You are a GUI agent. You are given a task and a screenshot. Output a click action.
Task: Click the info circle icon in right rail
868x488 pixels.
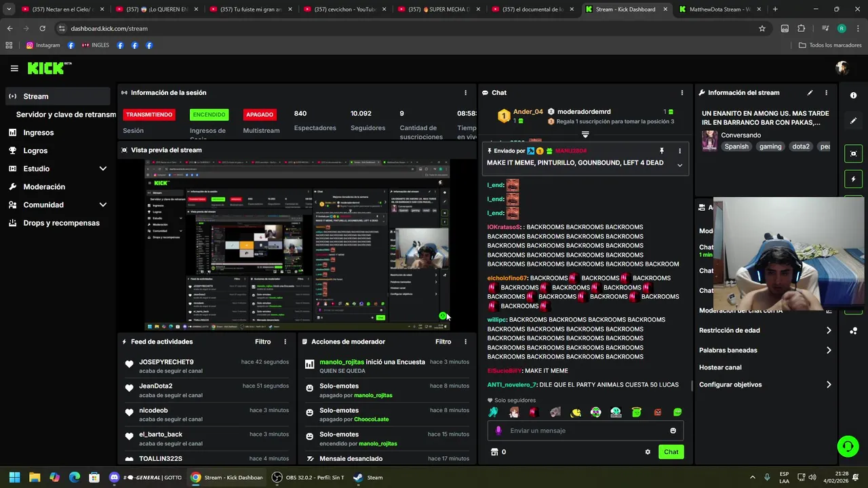pos(854,96)
